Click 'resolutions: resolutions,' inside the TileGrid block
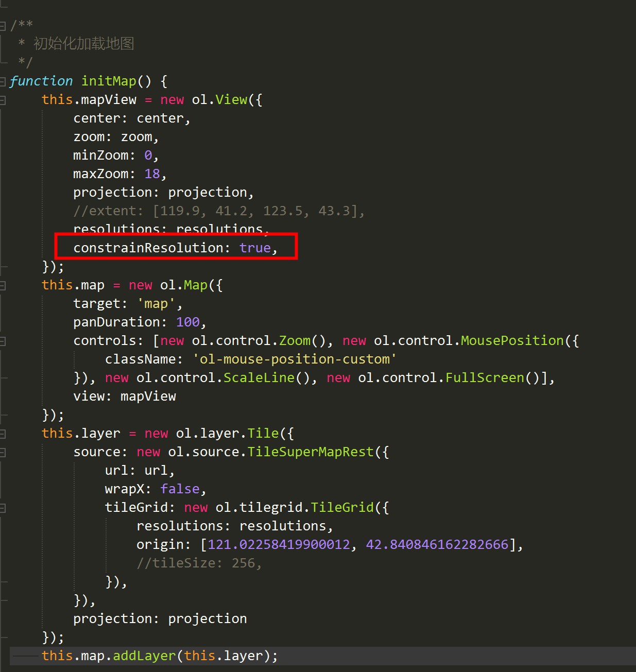The height and width of the screenshot is (672, 636). tap(235, 526)
